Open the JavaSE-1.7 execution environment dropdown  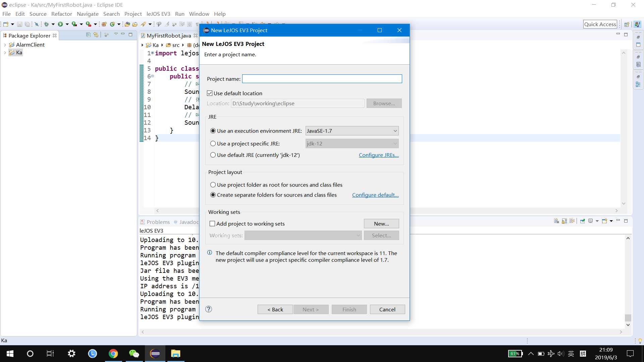pyautogui.click(x=352, y=131)
